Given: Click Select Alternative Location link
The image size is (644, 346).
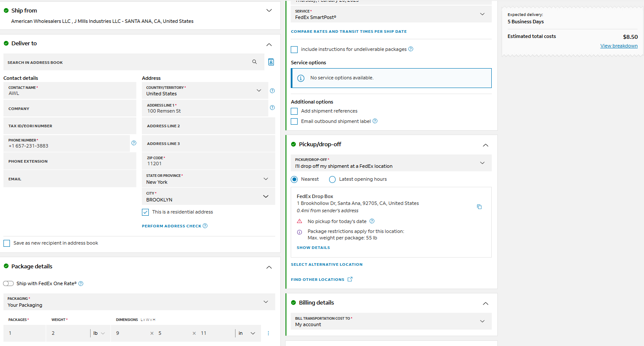Looking at the screenshot, I should coord(327,264).
